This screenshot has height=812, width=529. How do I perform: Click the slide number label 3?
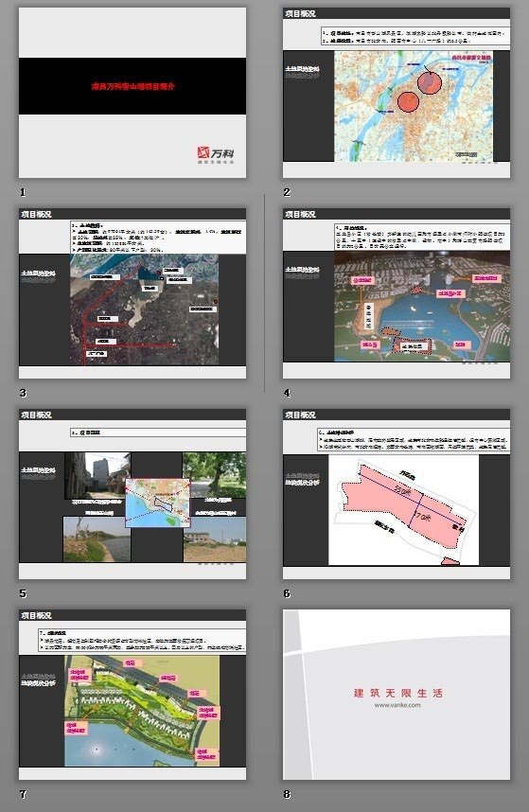tap(23, 393)
